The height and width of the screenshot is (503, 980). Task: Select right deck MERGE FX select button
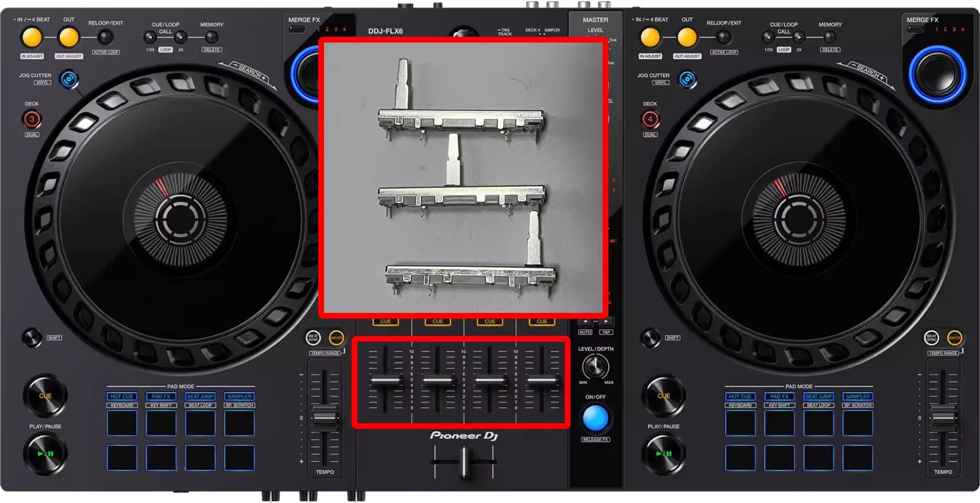tap(915, 29)
